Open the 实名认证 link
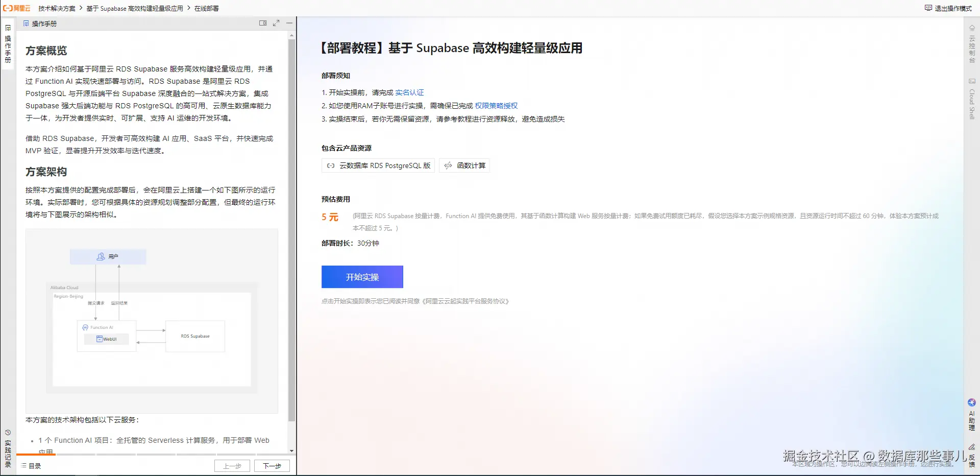The image size is (980, 476). [409, 92]
